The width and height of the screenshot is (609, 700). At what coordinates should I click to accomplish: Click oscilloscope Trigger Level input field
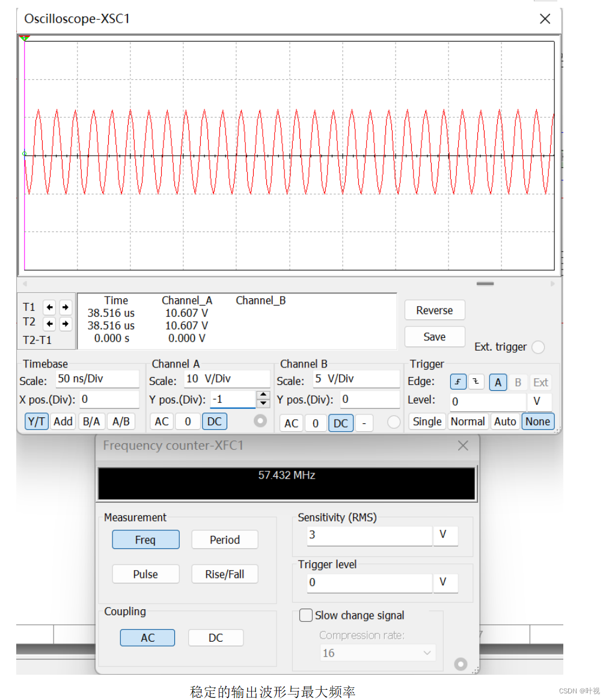(x=488, y=401)
